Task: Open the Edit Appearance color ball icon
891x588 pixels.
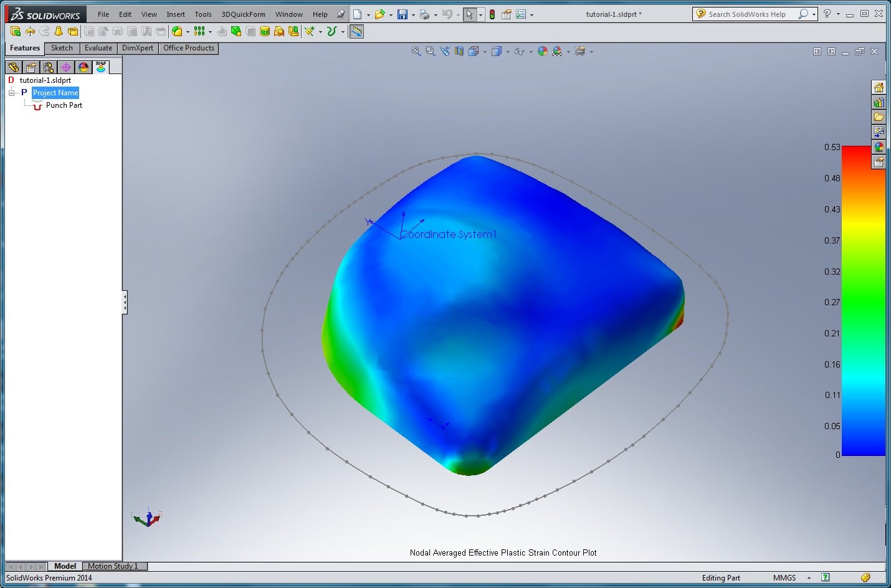Action: 542,52
